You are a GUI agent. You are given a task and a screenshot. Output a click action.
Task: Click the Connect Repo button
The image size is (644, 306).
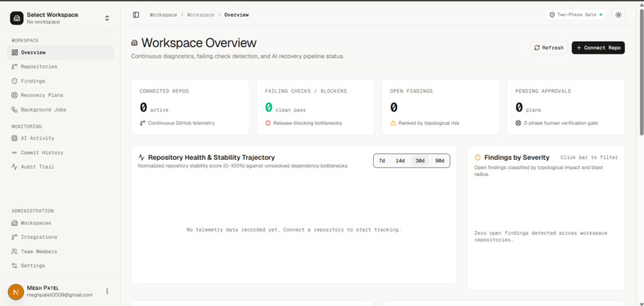point(598,48)
